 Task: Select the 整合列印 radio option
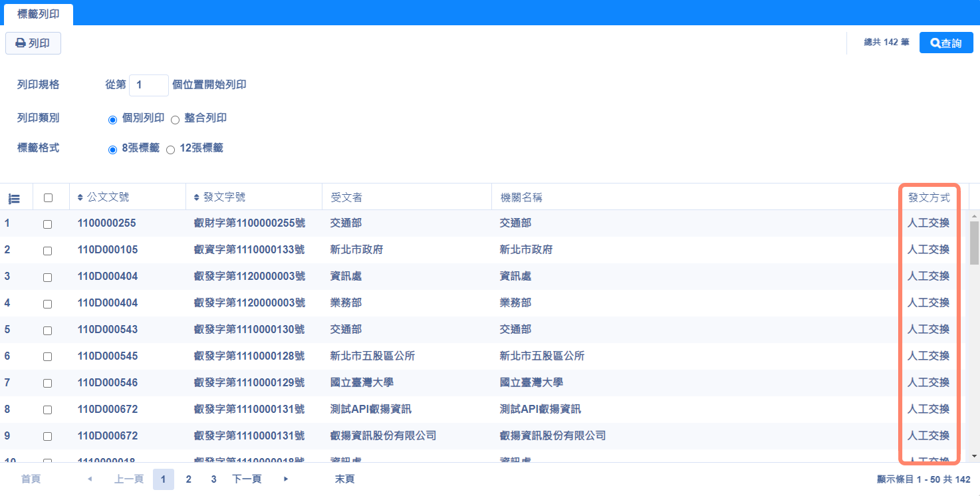176,120
